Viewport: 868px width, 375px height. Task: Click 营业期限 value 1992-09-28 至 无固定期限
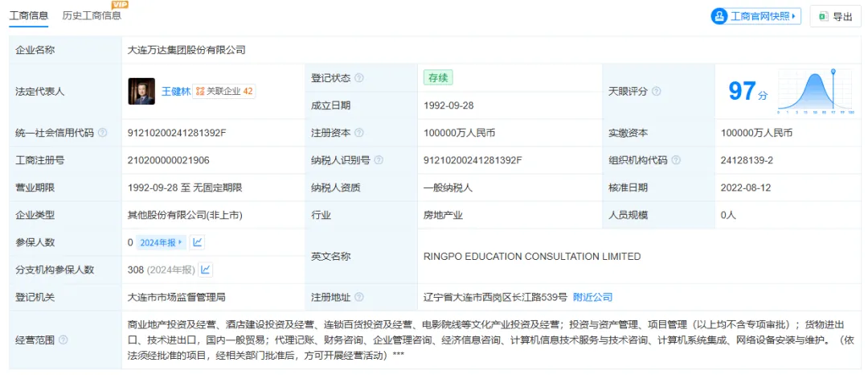(x=185, y=187)
